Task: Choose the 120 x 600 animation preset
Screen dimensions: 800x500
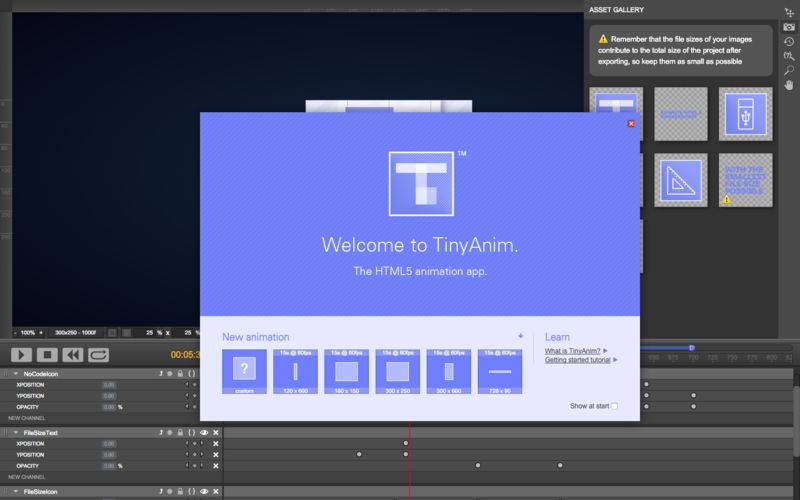Action: tap(295, 371)
